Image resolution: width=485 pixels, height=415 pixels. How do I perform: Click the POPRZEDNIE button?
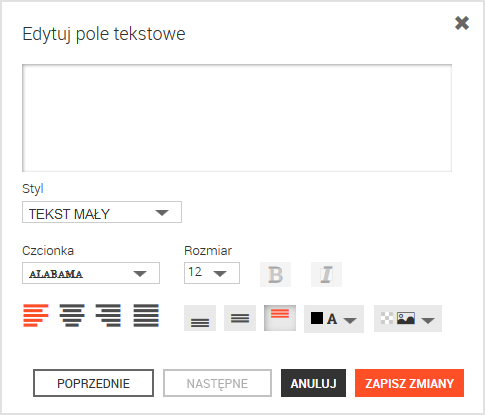(93, 383)
